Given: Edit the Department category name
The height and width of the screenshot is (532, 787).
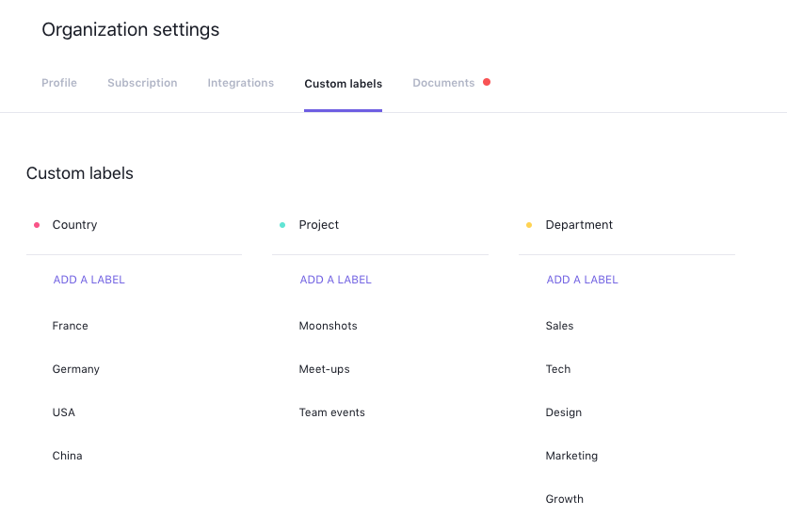Looking at the screenshot, I should click(579, 225).
